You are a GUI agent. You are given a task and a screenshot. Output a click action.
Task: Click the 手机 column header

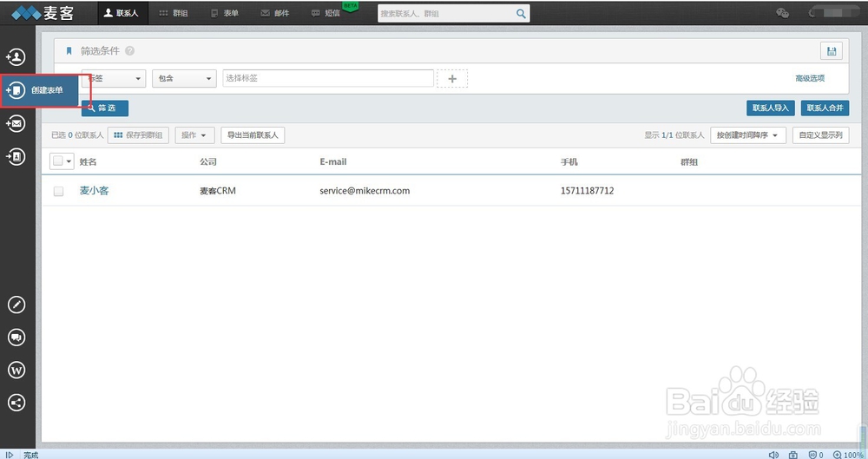[569, 161]
